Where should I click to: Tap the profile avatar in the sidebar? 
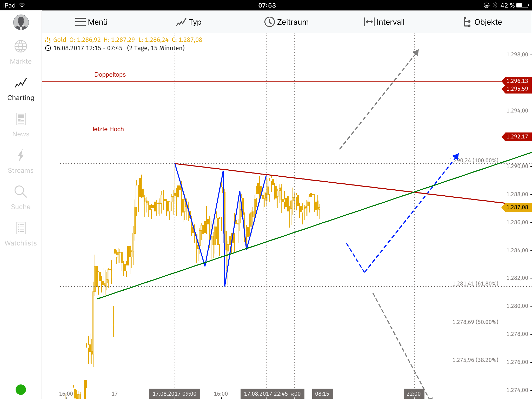point(21,22)
